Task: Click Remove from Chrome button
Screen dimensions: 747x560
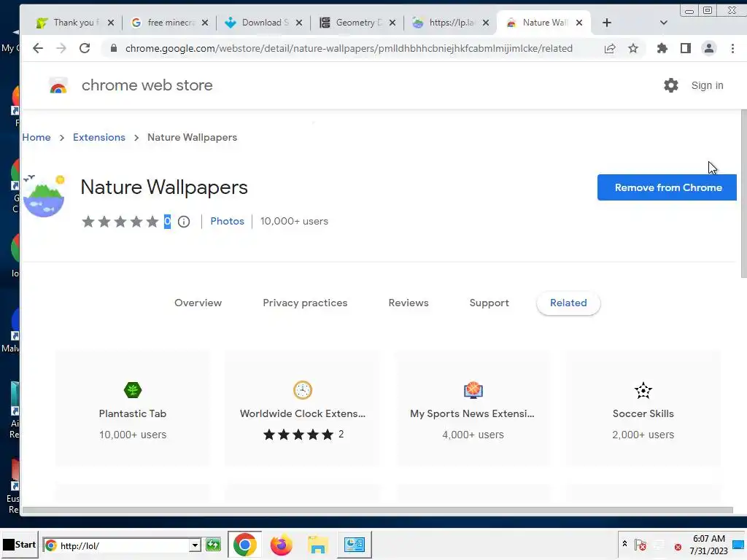Action: pyautogui.click(x=667, y=187)
